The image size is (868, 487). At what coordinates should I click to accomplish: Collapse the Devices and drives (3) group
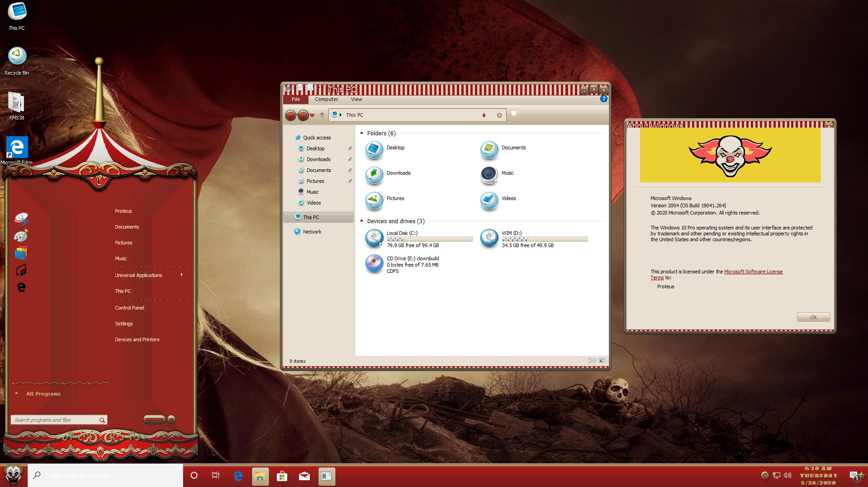361,221
